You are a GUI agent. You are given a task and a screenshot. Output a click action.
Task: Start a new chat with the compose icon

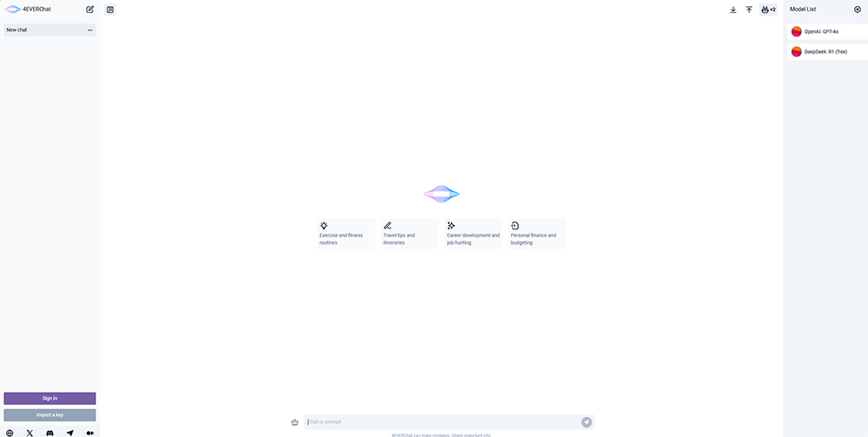pos(90,10)
